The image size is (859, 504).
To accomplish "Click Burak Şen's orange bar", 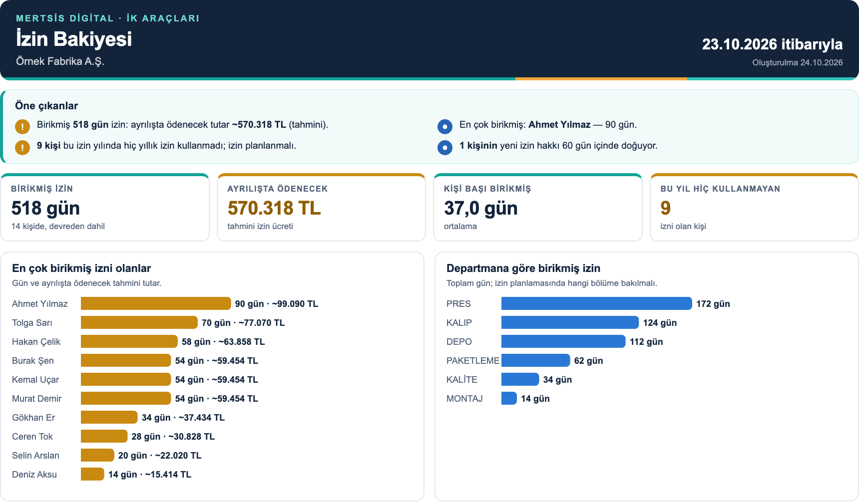I will click(x=126, y=360).
